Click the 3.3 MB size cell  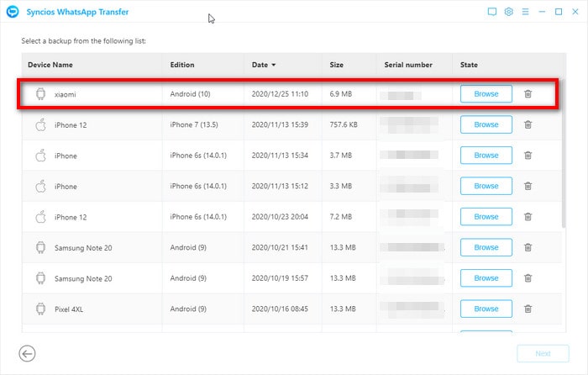[x=341, y=186]
